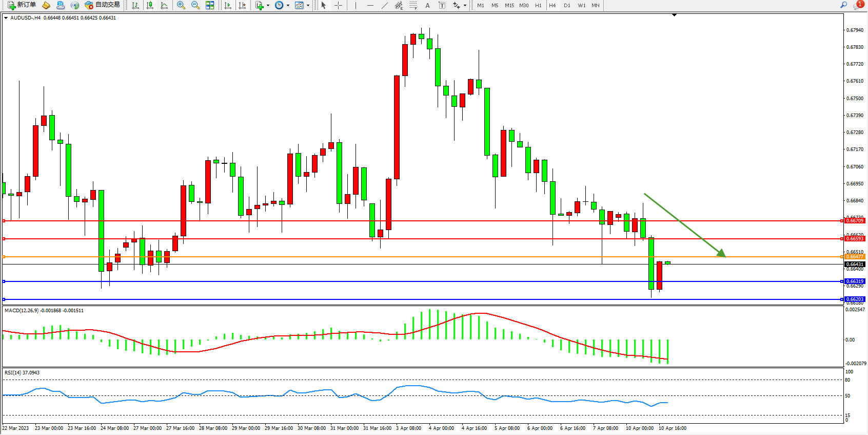Open the periodicity clock dropdown arrow

tap(288, 6)
